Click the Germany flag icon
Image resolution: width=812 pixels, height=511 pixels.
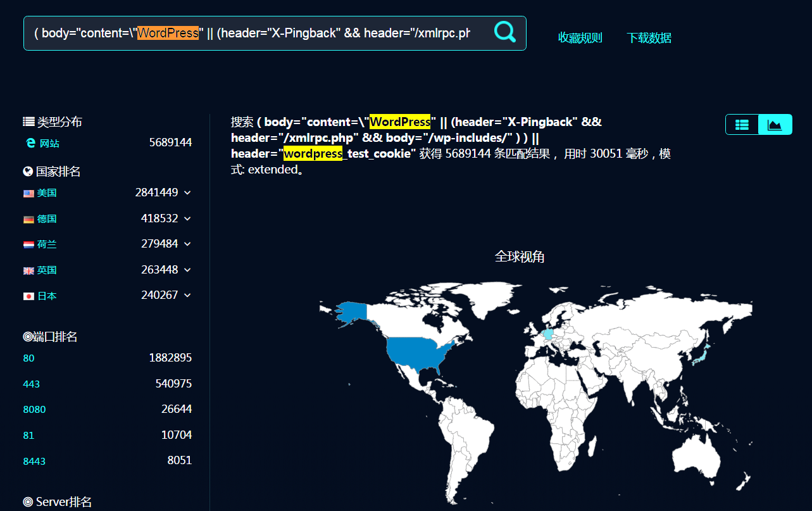(28, 219)
